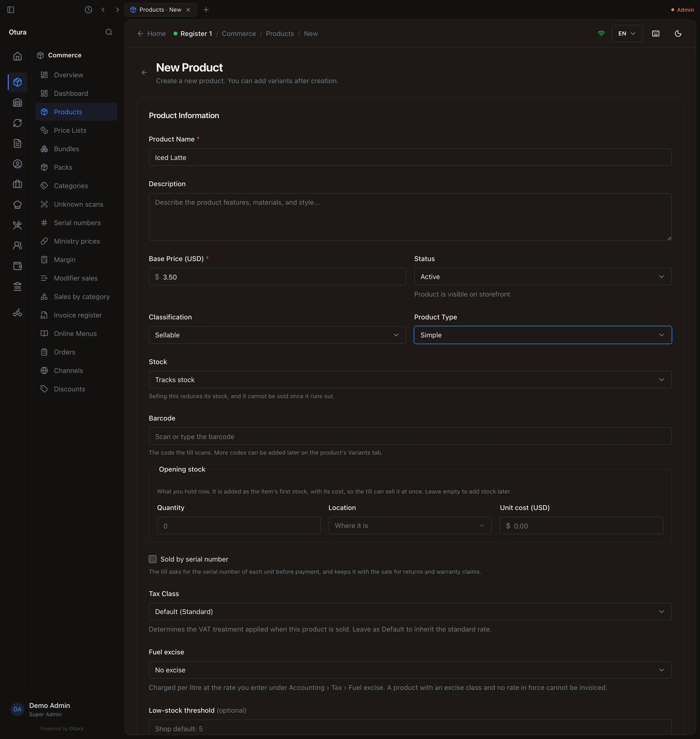Switch to Products · New tab
The width and height of the screenshot is (700, 739).
tap(160, 10)
